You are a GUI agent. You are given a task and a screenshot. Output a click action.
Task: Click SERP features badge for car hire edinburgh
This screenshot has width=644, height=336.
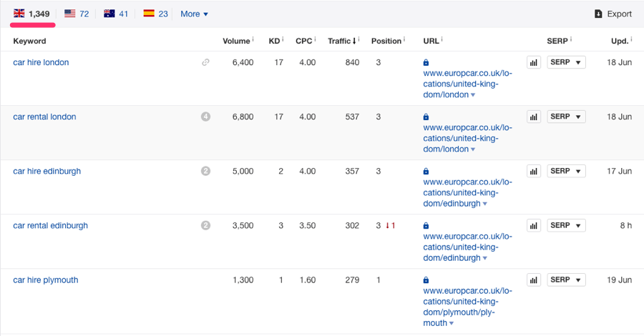(205, 172)
